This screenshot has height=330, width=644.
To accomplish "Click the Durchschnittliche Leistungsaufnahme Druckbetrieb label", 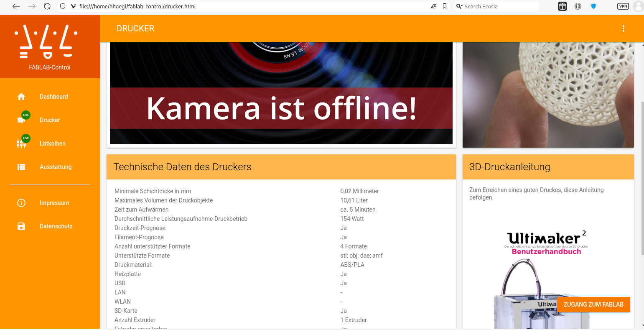I will click(x=181, y=219).
